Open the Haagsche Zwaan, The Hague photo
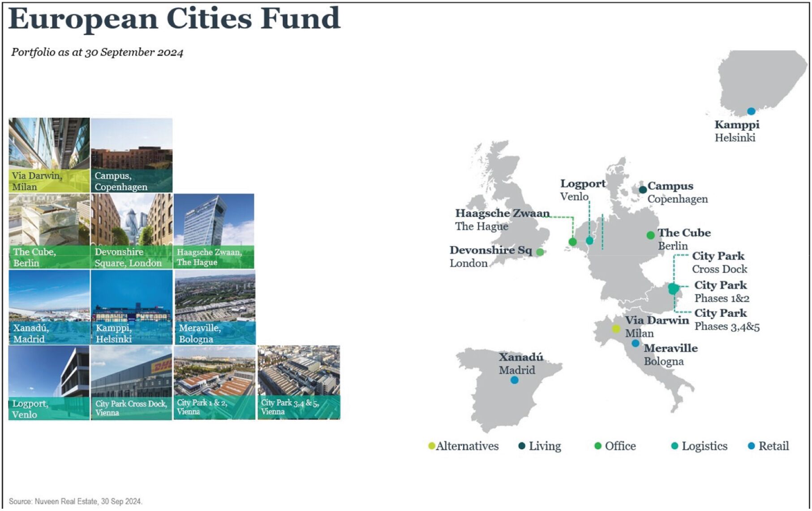 [214, 231]
